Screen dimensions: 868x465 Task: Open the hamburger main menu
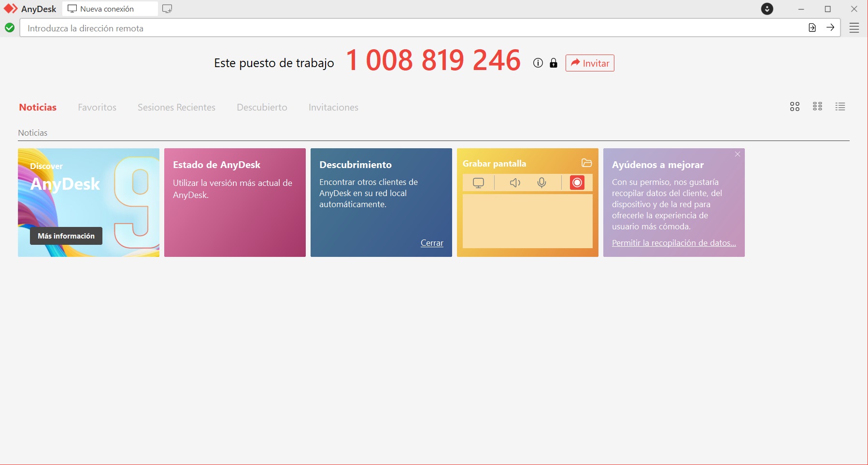[x=854, y=28]
